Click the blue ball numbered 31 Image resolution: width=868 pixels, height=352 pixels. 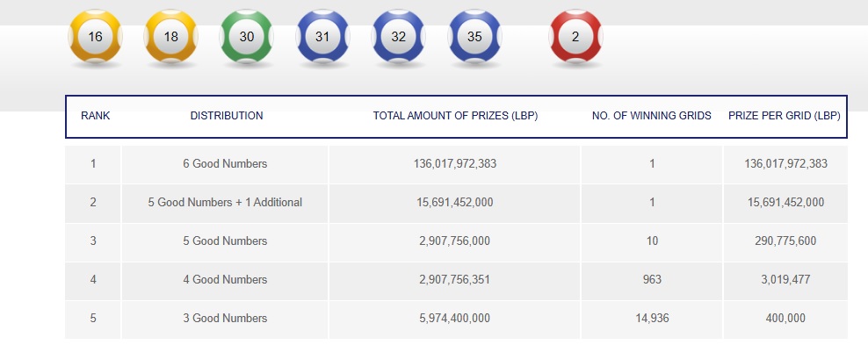[323, 38]
